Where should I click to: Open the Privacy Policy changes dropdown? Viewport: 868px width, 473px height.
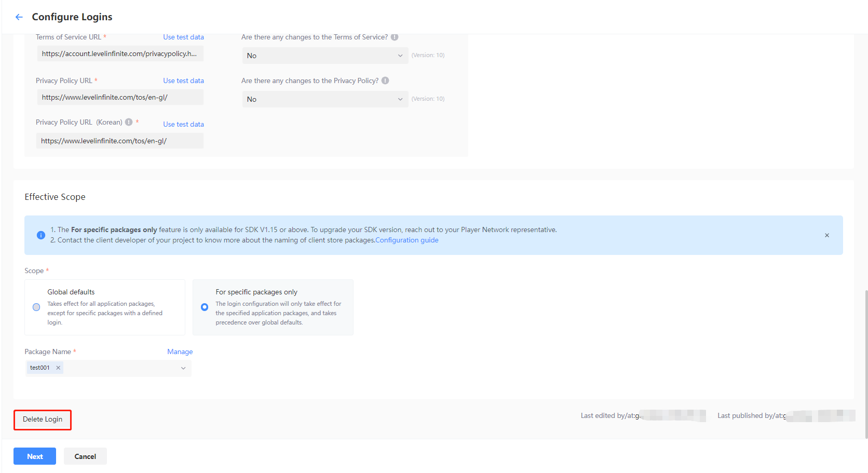325,99
